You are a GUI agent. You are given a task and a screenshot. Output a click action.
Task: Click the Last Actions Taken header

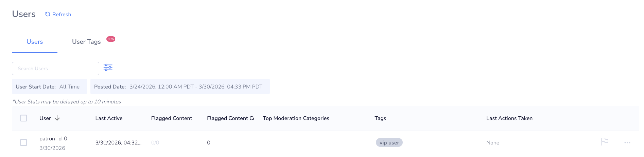[x=509, y=118]
